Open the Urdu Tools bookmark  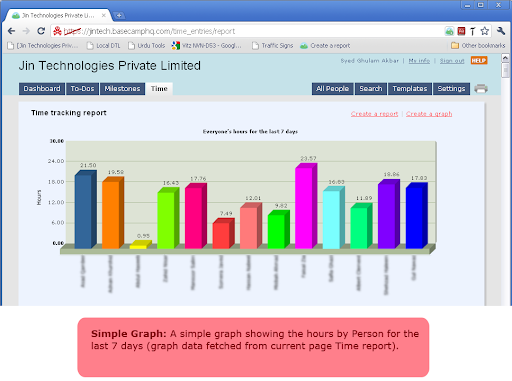147,46
